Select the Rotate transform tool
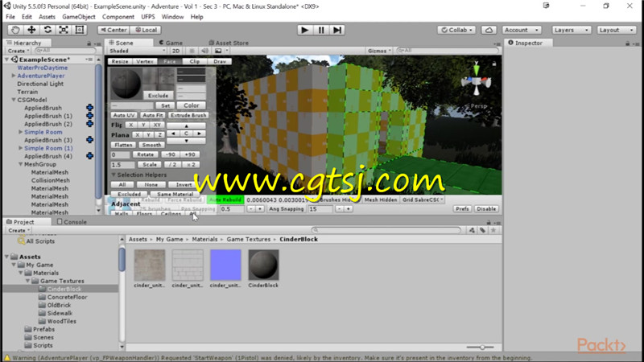This screenshot has height=362, width=644. tap(47, 30)
